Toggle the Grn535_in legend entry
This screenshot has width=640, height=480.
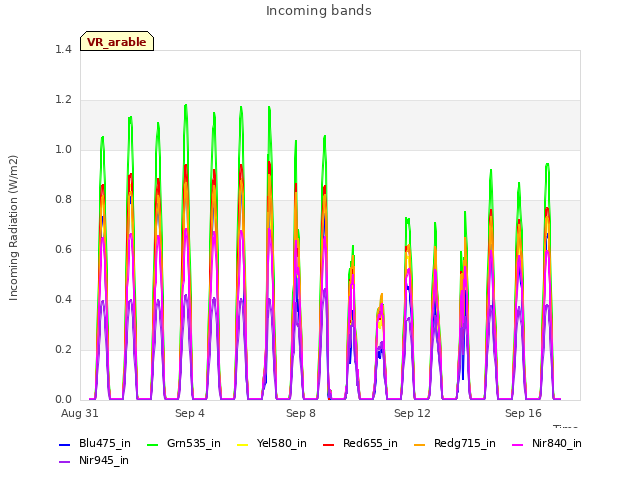click(x=184, y=443)
